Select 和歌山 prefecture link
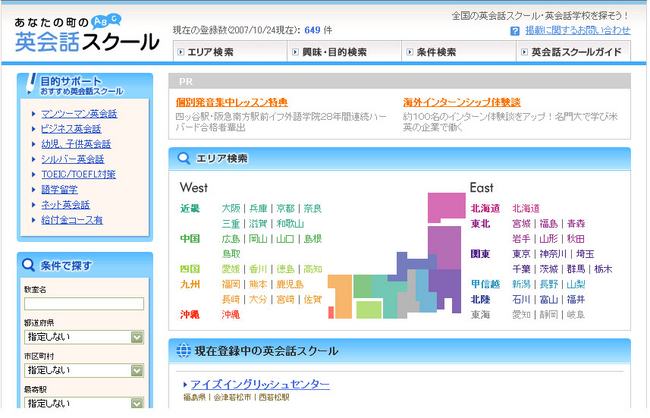This screenshot has width=650, height=418. click(x=290, y=224)
